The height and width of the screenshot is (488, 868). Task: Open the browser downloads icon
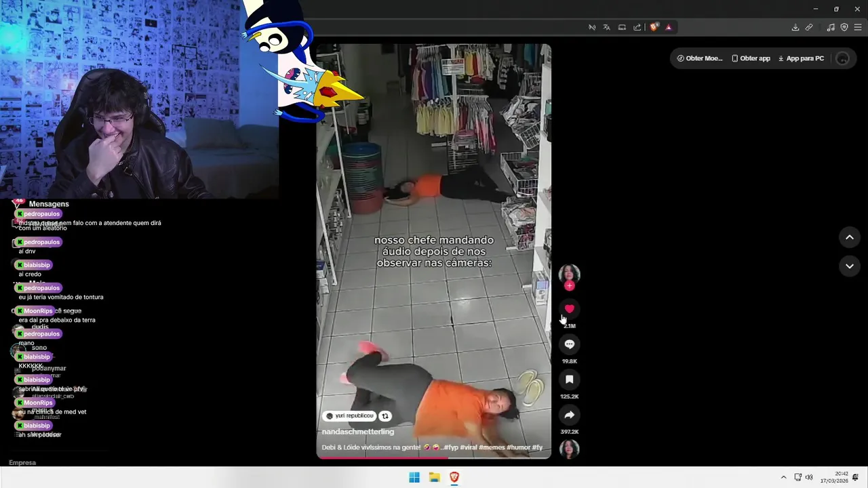point(795,27)
